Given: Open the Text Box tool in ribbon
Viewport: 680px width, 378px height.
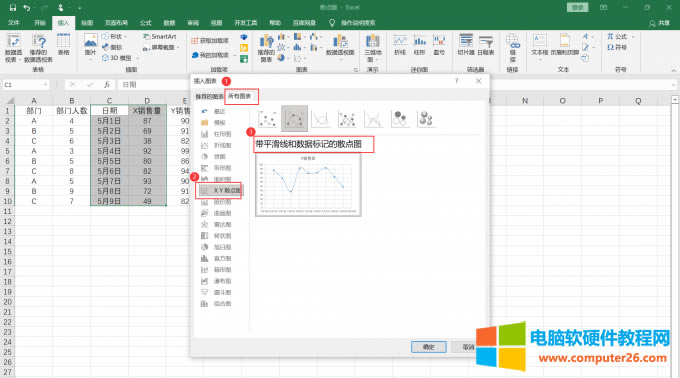Looking at the screenshot, I should point(540,45).
